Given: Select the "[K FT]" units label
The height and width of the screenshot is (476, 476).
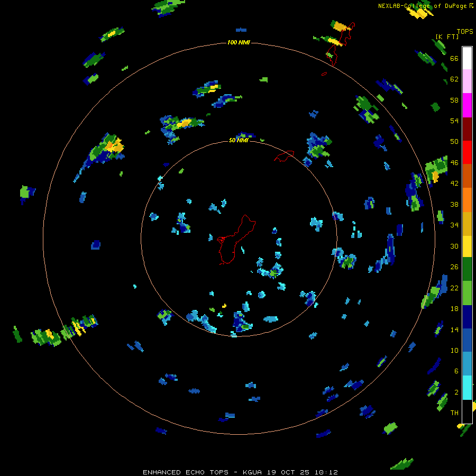Looking at the screenshot, I should click(447, 36).
